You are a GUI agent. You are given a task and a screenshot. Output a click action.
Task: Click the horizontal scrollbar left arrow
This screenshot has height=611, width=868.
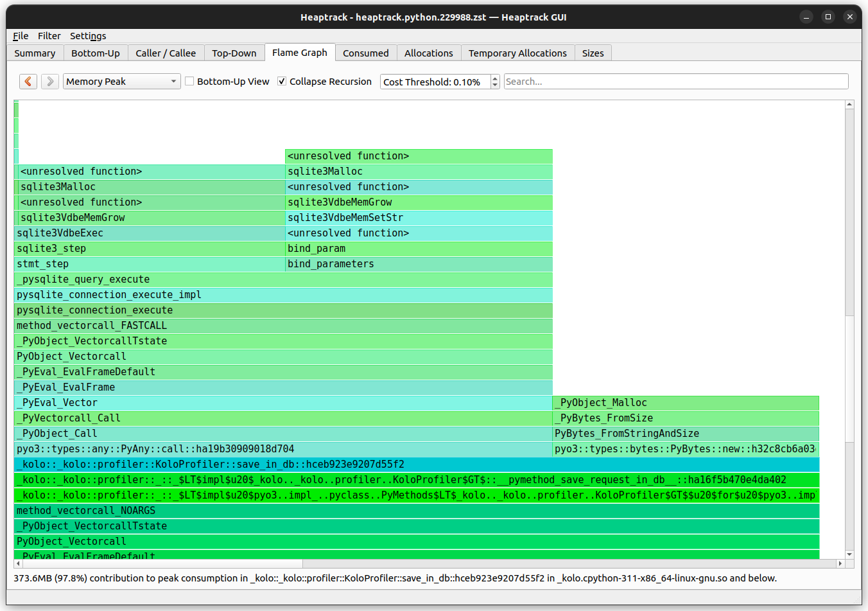[x=18, y=563]
